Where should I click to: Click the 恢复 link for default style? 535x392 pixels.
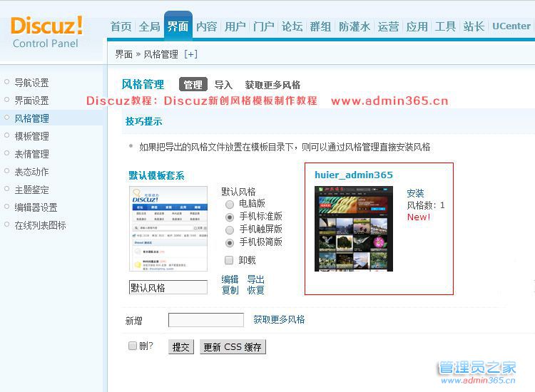256,290
